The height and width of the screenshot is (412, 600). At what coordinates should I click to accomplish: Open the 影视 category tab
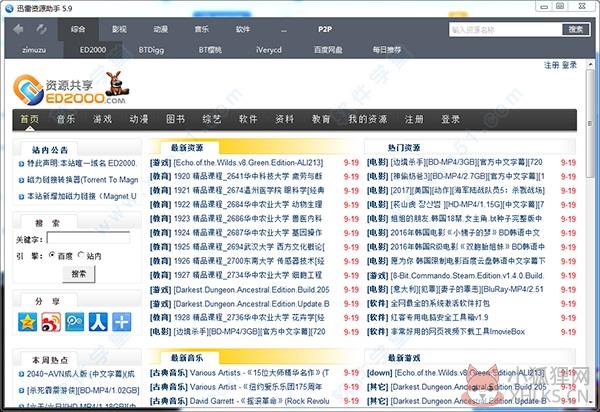coord(119,29)
